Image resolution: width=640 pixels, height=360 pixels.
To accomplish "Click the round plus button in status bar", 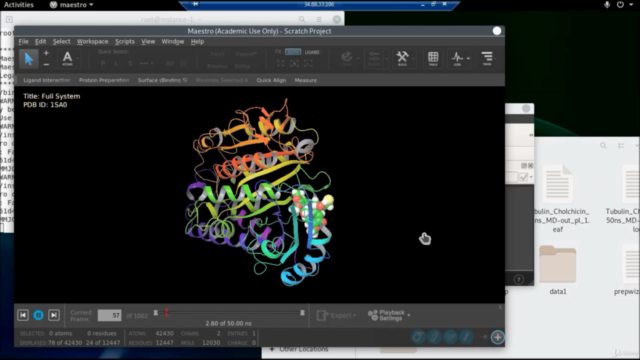I will (498, 337).
